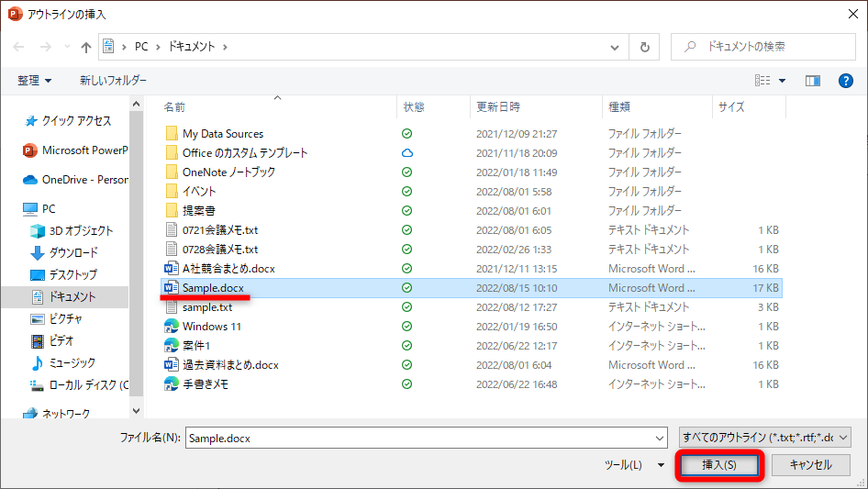Change view layout icon
Image resolution: width=868 pixels, height=489 pixels.
[762, 81]
